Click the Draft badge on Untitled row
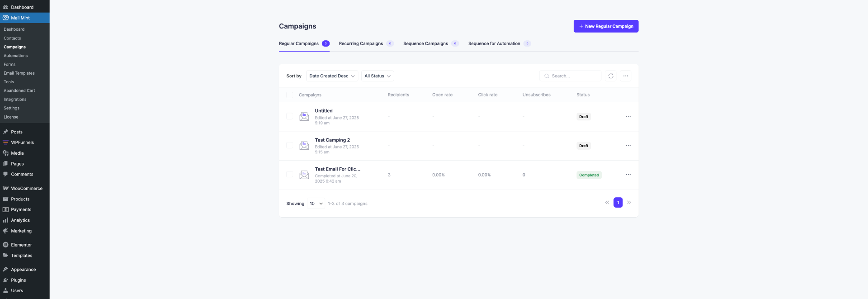 [584, 117]
